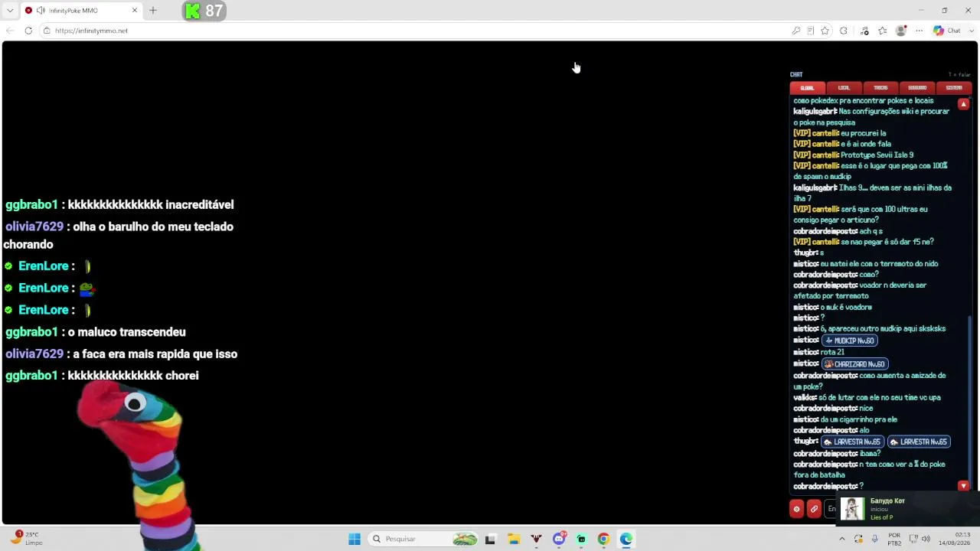
Task: Open the reader view icon
Action: [x=811, y=31]
